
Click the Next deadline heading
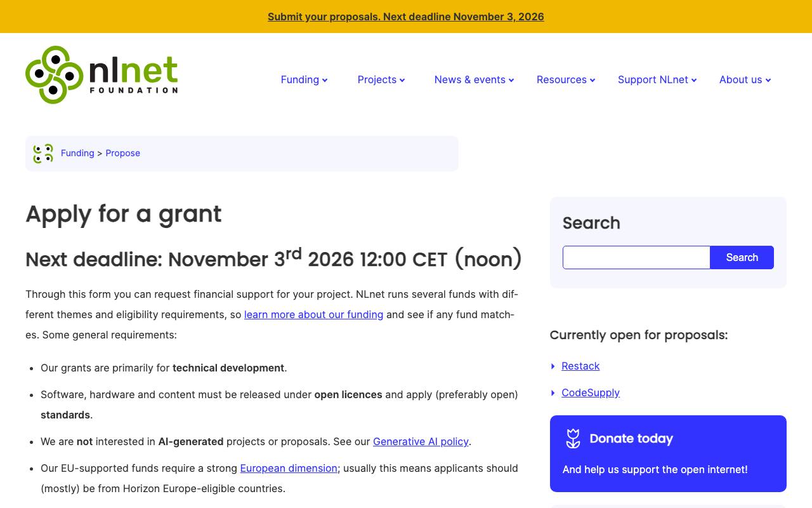(x=273, y=258)
